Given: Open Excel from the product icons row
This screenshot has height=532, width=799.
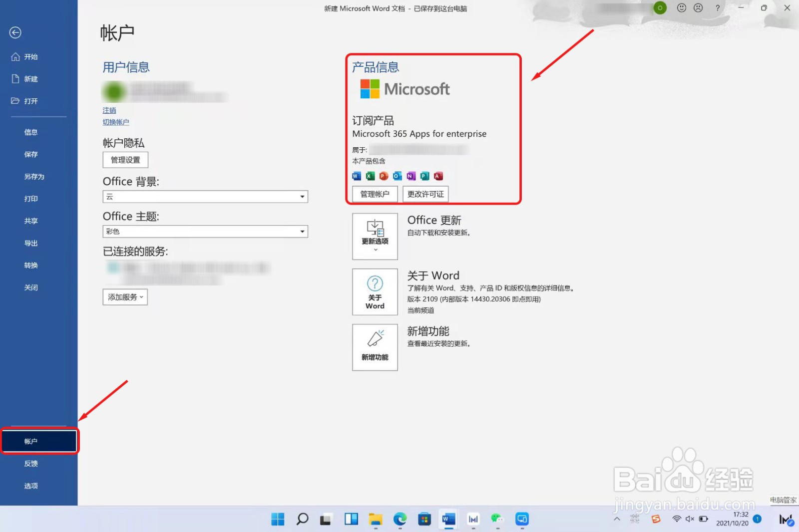Looking at the screenshot, I should coord(370,176).
